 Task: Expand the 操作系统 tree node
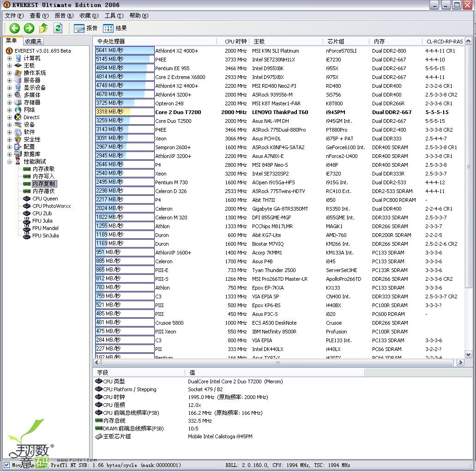pos(9,73)
